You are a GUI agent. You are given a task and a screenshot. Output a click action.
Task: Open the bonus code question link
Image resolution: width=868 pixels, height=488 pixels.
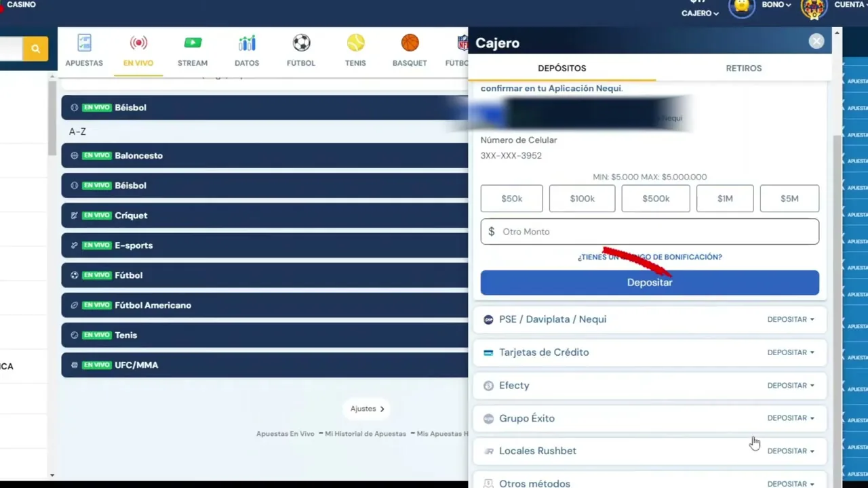[650, 257]
